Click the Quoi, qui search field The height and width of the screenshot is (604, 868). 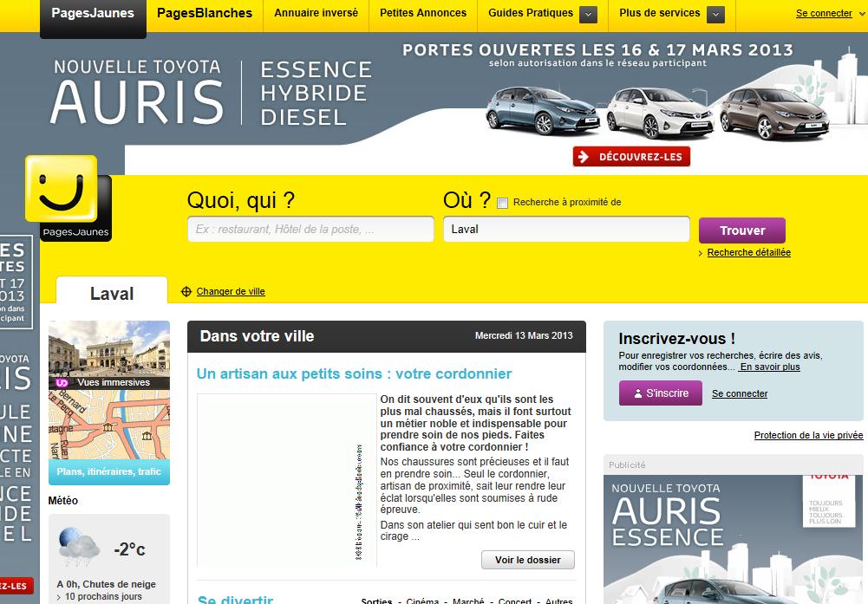(x=310, y=230)
